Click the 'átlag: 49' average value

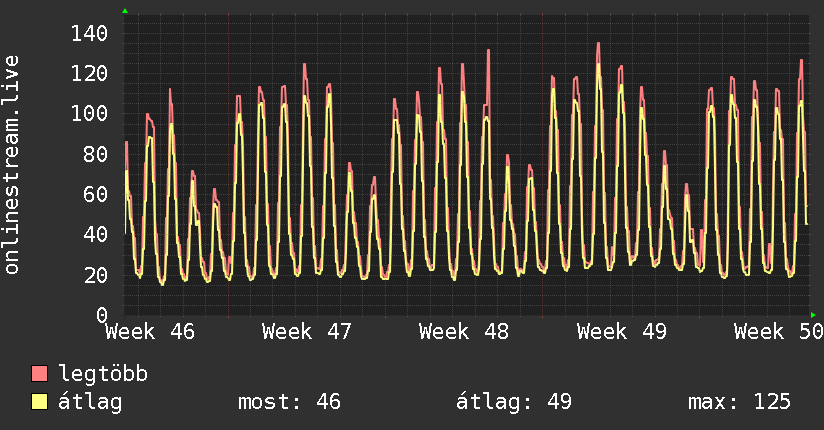coord(514,402)
